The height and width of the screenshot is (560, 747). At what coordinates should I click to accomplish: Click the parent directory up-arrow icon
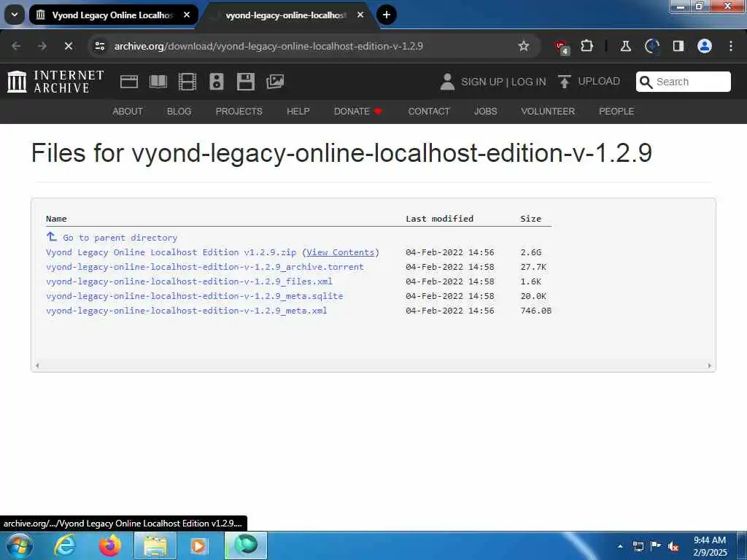point(52,236)
